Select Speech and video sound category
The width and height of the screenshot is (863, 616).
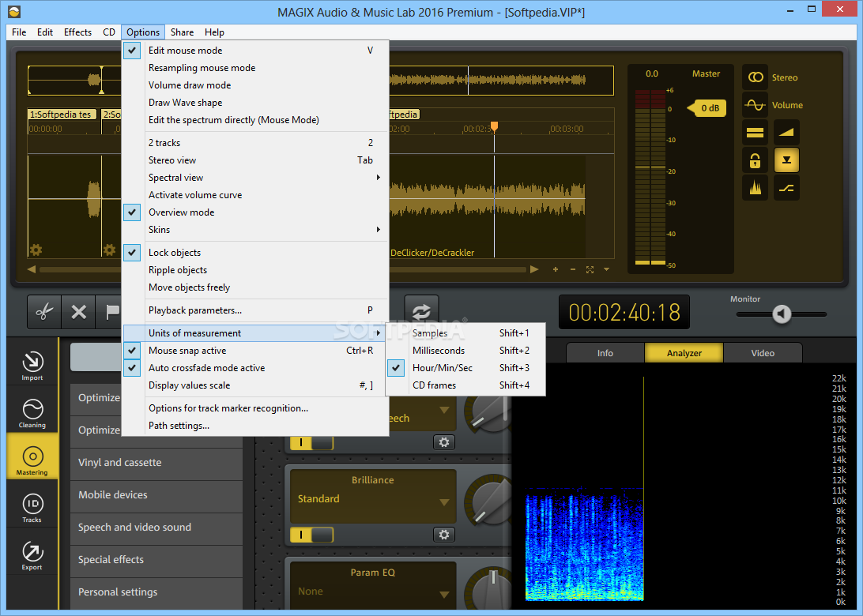coord(156,528)
